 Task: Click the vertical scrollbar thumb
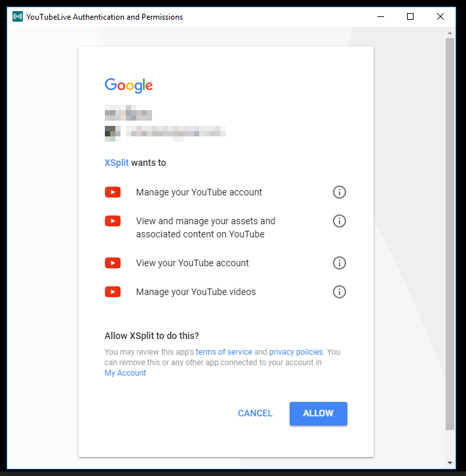[450, 234]
